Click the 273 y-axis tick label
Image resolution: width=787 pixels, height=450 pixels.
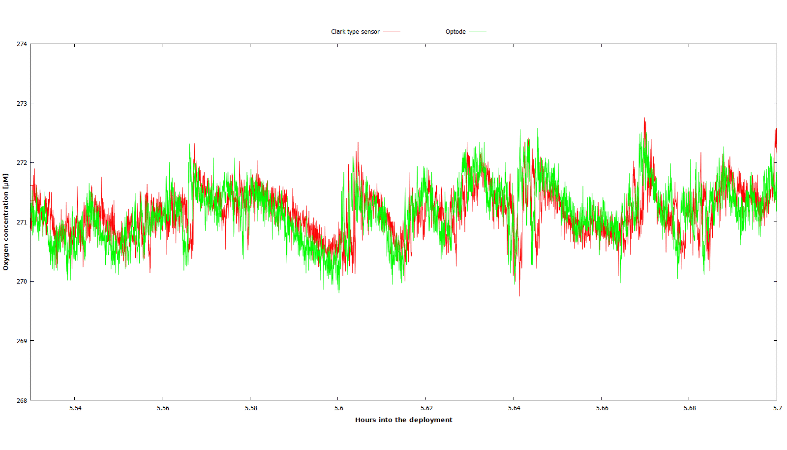click(21, 103)
